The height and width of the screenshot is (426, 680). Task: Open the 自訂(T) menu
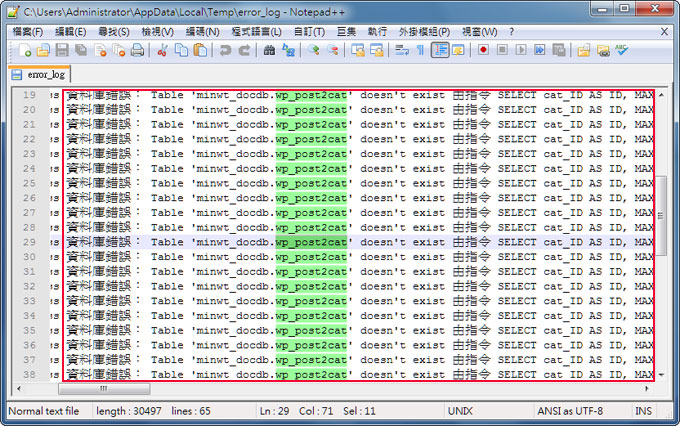click(309, 32)
